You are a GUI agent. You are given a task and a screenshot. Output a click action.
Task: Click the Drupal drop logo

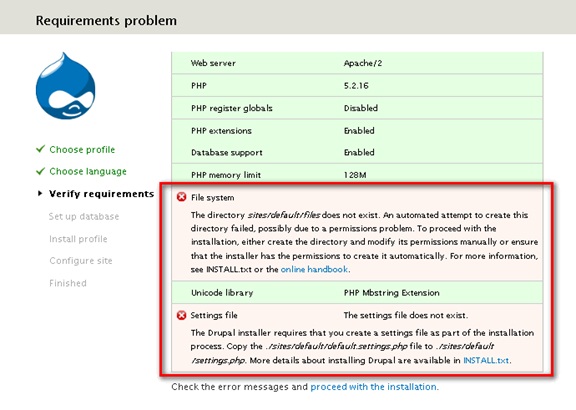(x=65, y=86)
